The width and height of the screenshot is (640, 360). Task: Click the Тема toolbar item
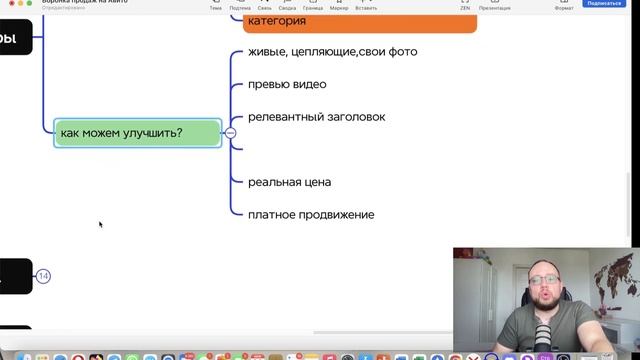coord(216,5)
